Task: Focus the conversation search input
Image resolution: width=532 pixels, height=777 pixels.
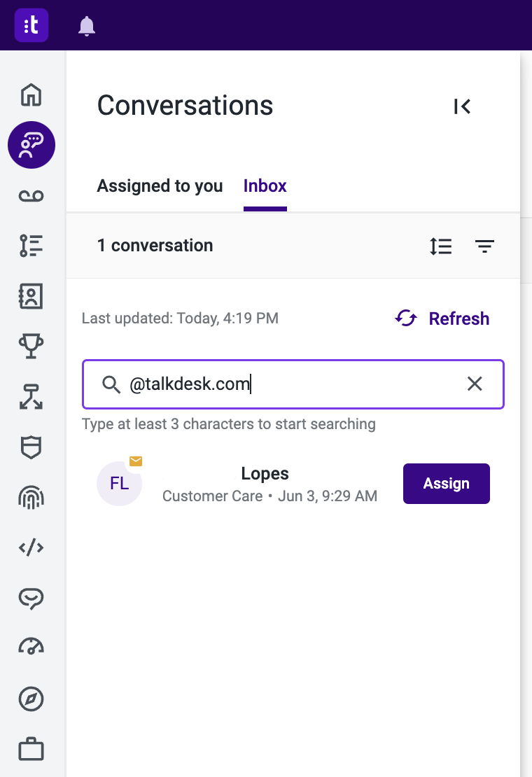Action: click(x=293, y=384)
